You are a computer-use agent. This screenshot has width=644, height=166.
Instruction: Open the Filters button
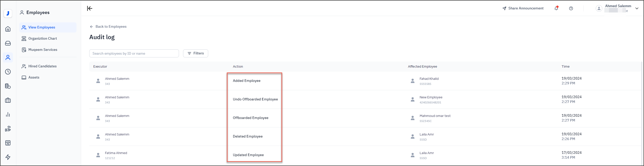(x=196, y=53)
